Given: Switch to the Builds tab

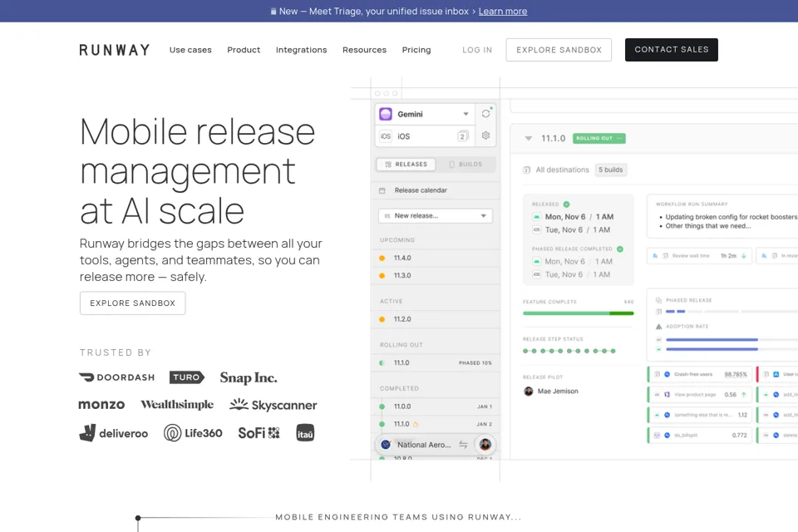Looking at the screenshot, I should tap(465, 165).
